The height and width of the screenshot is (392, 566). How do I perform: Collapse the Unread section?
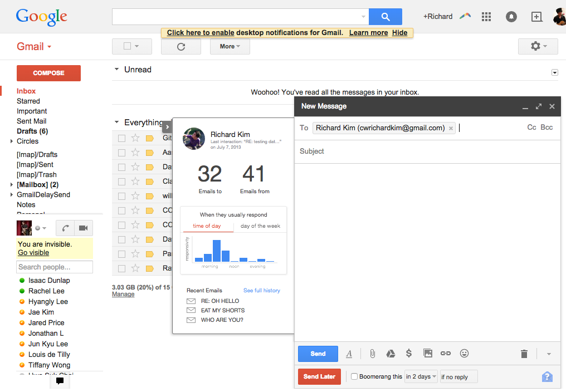click(x=116, y=69)
